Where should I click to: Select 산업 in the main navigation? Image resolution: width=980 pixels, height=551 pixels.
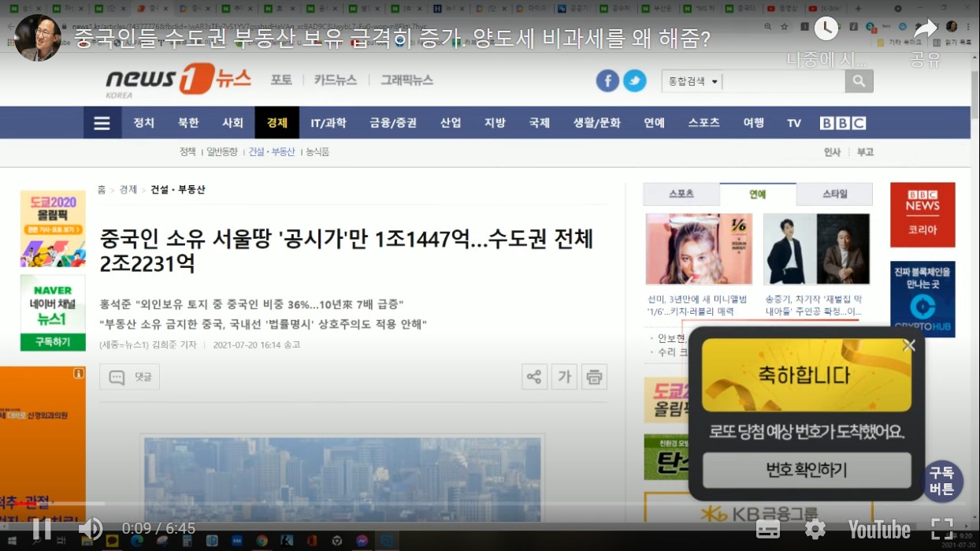(x=451, y=123)
